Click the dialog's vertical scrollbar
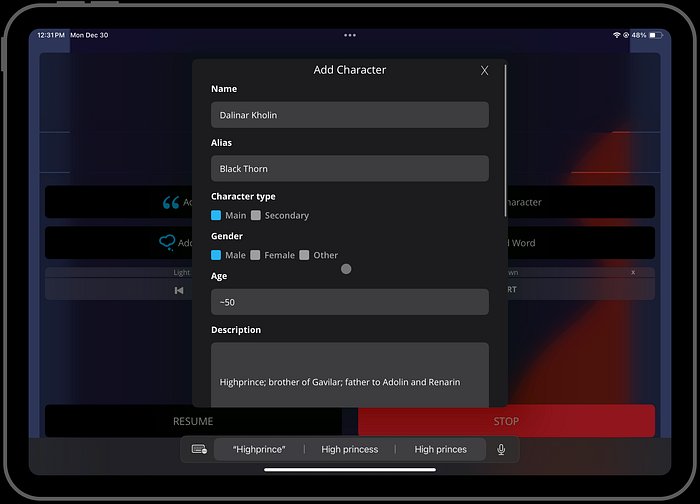This screenshot has width=700, height=504. click(x=505, y=141)
